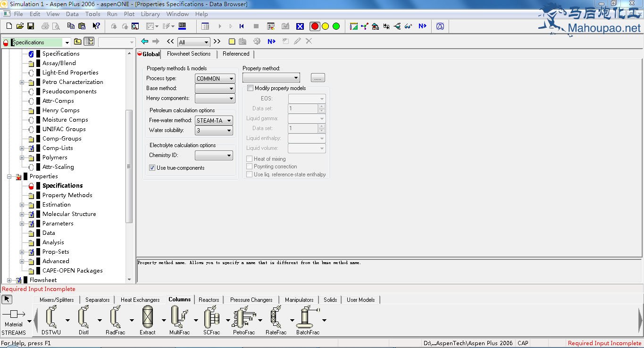Click the tree panel vertical scrollbar
Viewport: 644px width, 348px height.
130,166
